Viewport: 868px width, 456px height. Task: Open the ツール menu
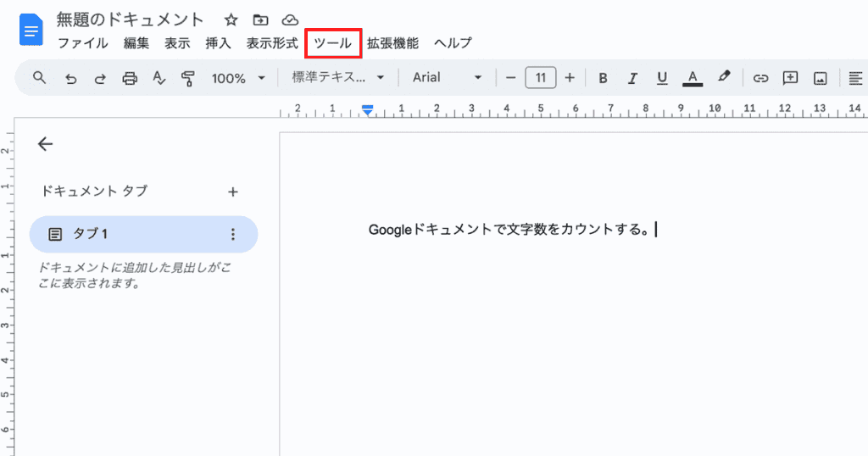pyautogui.click(x=332, y=43)
